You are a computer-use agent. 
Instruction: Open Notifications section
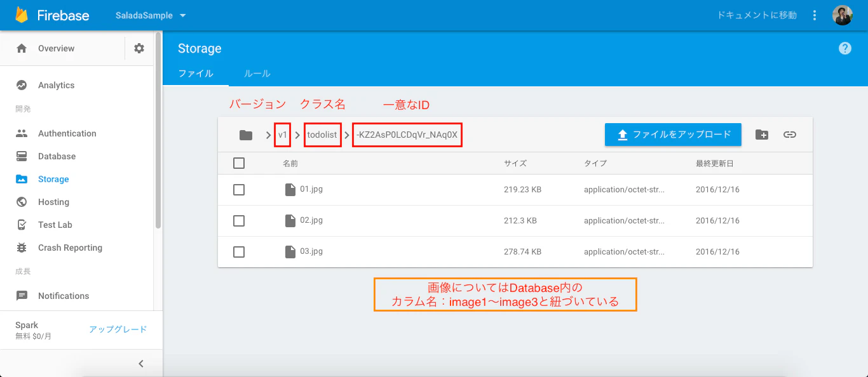tap(64, 296)
